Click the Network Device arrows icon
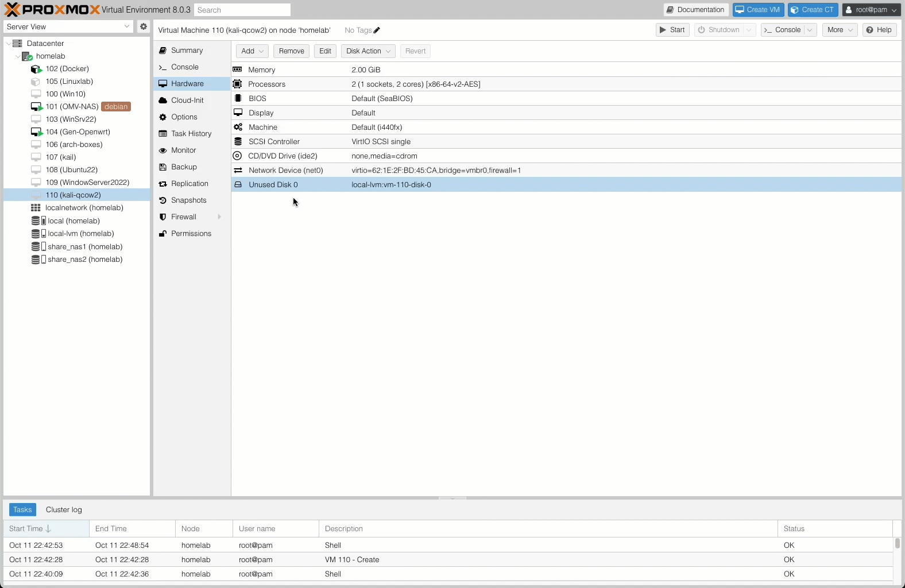The image size is (905, 588). click(238, 170)
